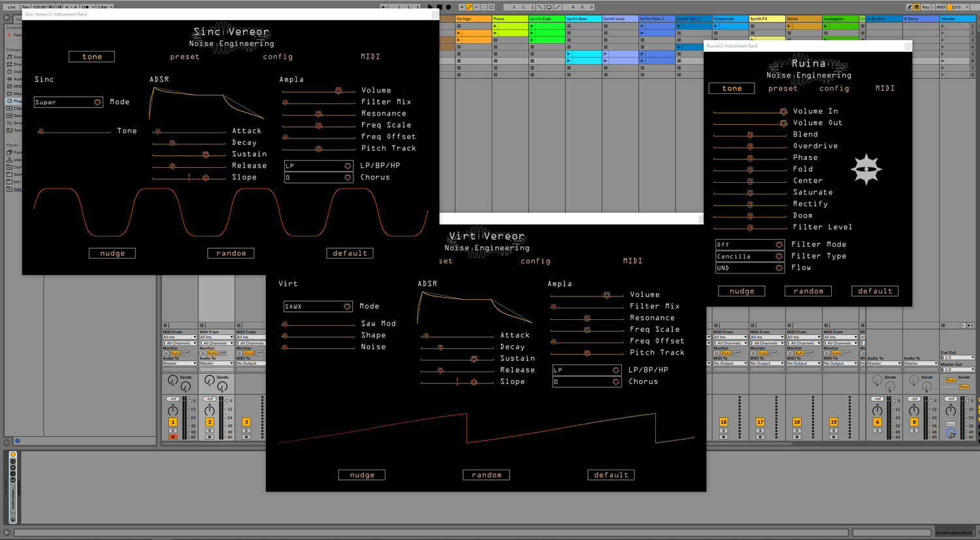Open Ruina Flow dropdown showing UND

coord(749,268)
